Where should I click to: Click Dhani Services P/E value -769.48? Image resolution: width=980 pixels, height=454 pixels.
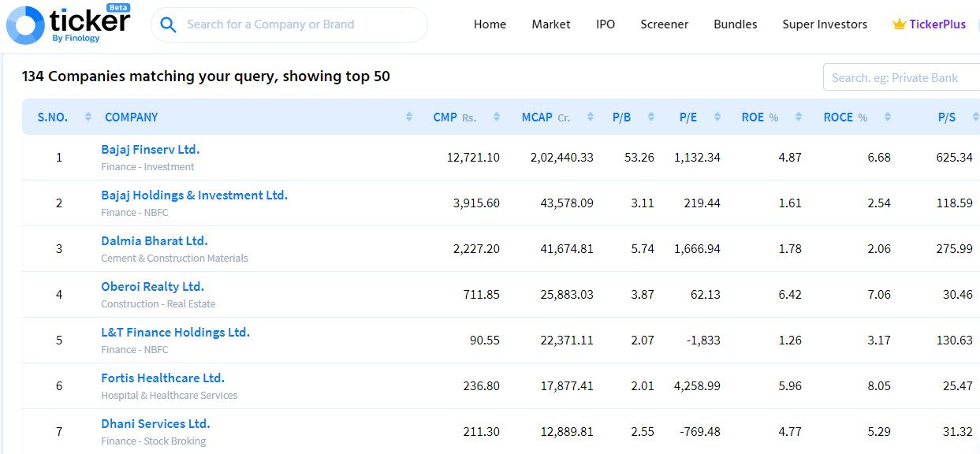click(x=701, y=431)
